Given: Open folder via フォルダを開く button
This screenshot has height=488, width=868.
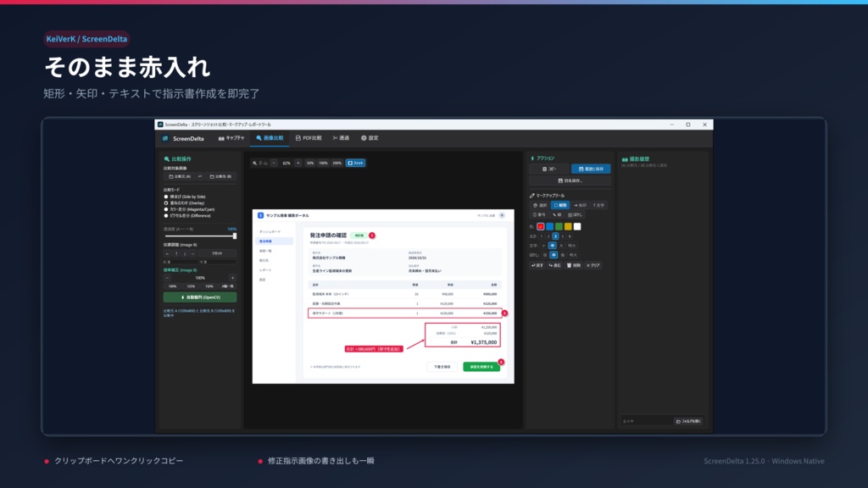Looking at the screenshot, I should [688, 421].
